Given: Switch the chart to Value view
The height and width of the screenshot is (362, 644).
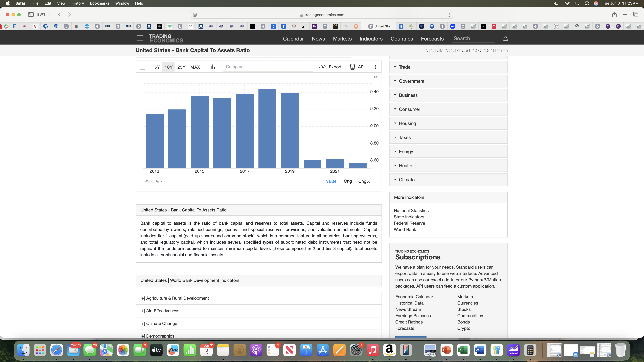Looking at the screenshot, I should coord(331,181).
